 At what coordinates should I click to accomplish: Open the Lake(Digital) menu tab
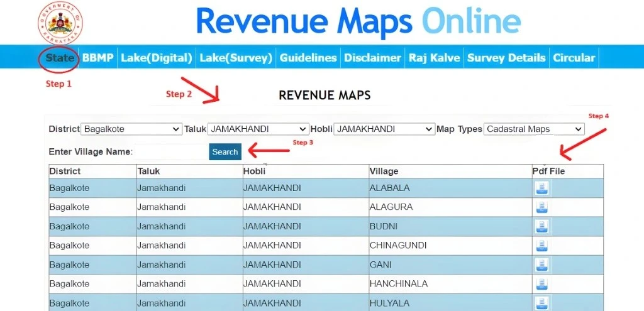coord(157,58)
